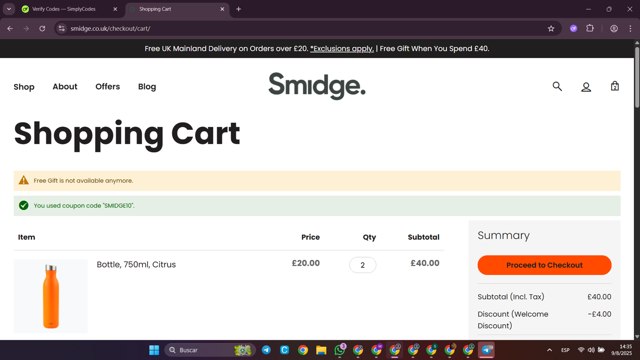Close the Shopping Cart tab
Screen dimensions: 640x360
point(222,9)
